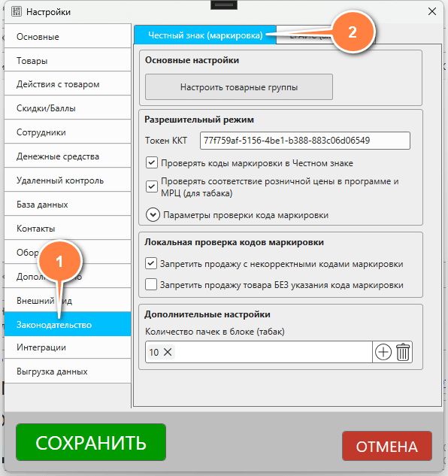Click 'Локальная проверка кодов маркировки' heading

click(234, 242)
